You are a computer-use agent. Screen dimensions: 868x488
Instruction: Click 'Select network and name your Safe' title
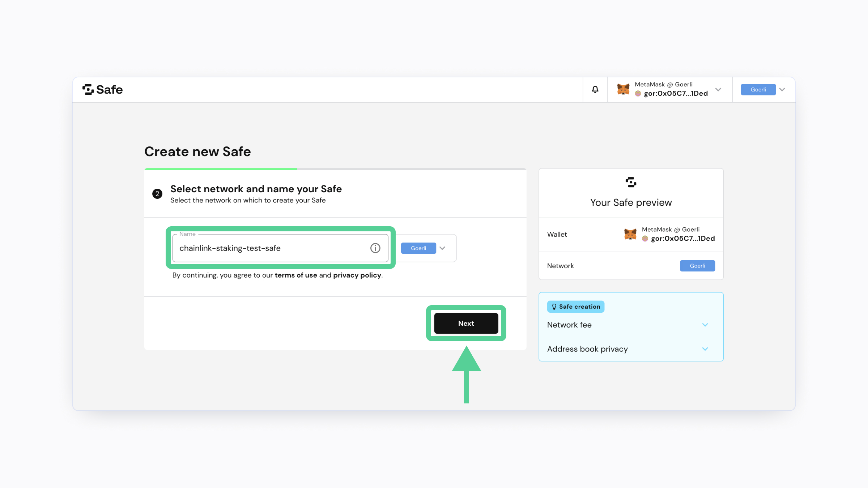point(256,189)
